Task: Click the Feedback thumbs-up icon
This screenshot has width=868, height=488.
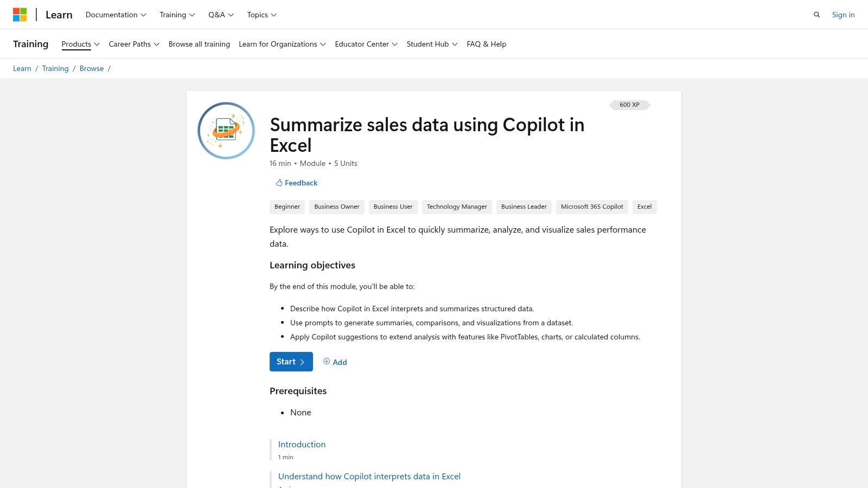Action: coord(279,183)
